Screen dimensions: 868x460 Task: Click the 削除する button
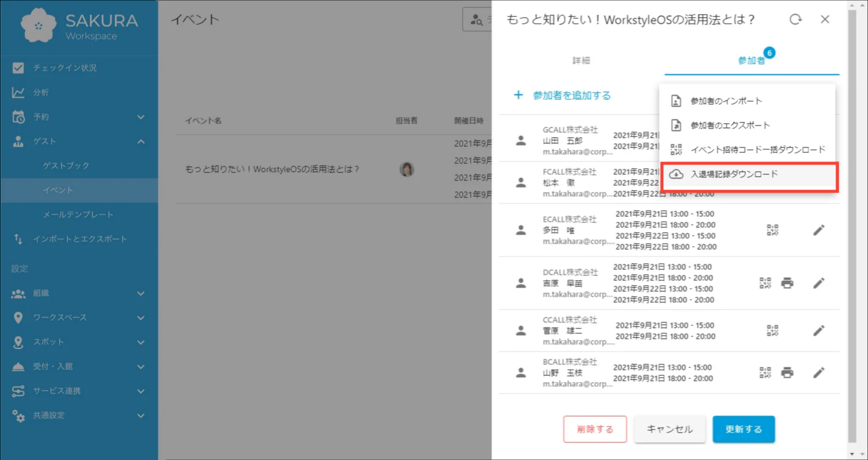click(595, 429)
